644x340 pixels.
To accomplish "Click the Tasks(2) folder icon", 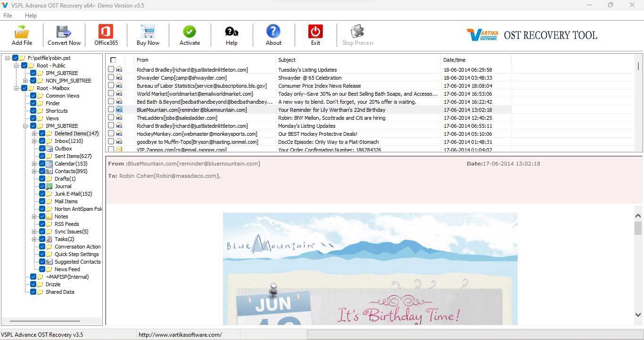I will click(49, 239).
